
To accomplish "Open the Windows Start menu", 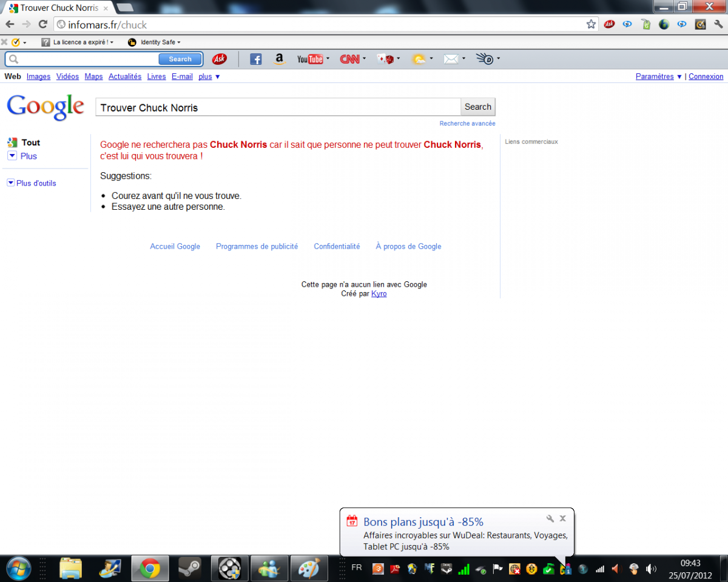I will [x=18, y=569].
